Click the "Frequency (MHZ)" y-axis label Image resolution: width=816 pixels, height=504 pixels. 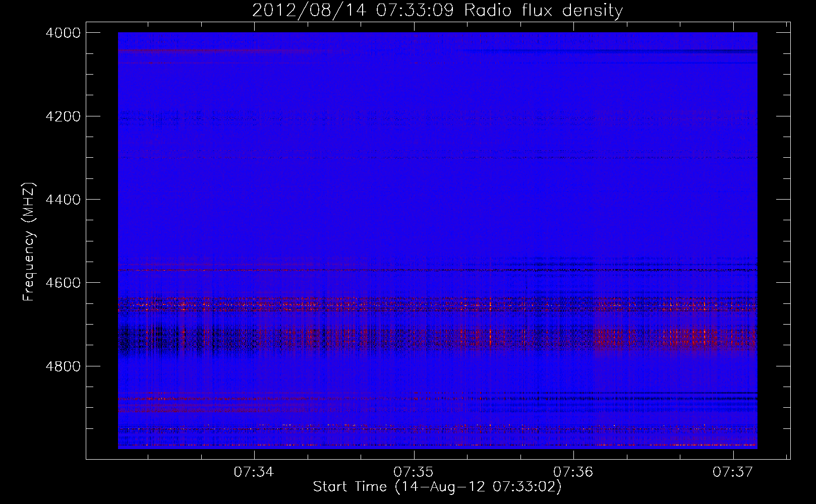pos(29,242)
